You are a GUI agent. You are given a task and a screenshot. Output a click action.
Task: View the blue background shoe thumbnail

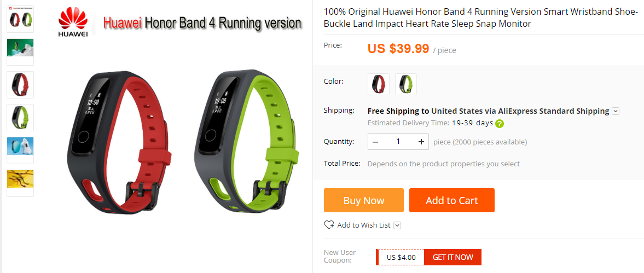tap(20, 150)
